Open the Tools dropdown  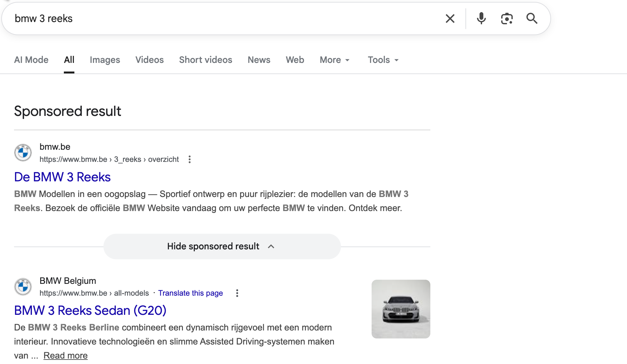pyautogui.click(x=383, y=60)
